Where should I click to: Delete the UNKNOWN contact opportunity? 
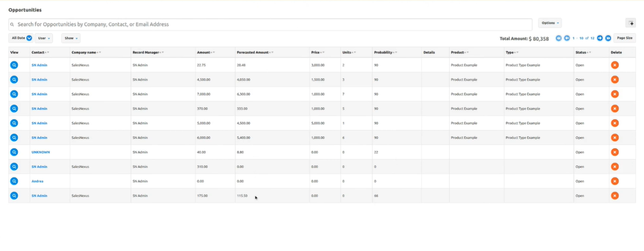[x=615, y=152]
